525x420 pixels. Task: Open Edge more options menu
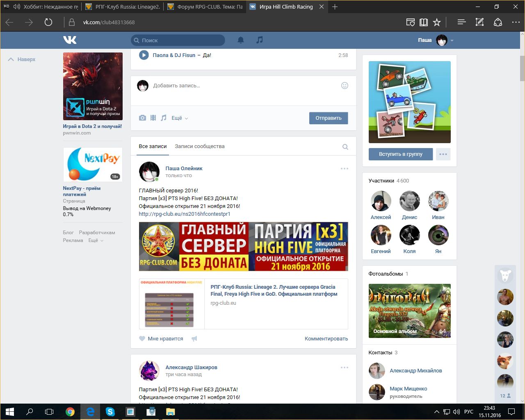516,22
